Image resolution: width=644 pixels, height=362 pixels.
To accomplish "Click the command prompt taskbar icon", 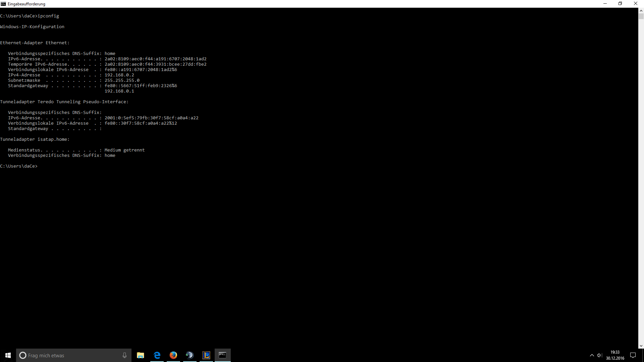I will (x=222, y=355).
